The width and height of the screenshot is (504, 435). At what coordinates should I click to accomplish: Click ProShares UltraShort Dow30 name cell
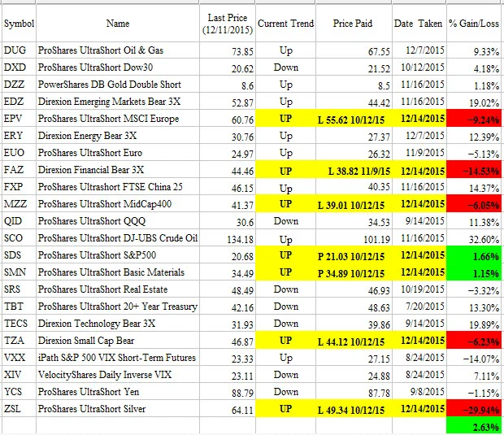pos(118,67)
